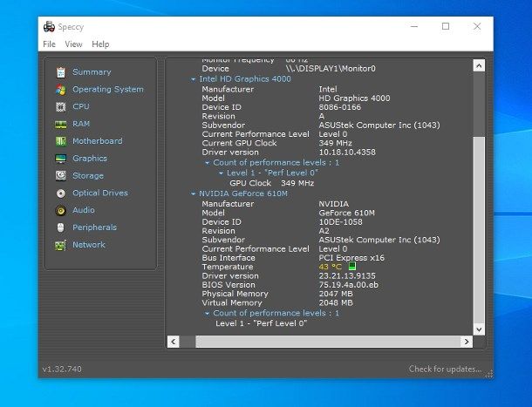Click the CPU chip icon

pyautogui.click(x=61, y=107)
